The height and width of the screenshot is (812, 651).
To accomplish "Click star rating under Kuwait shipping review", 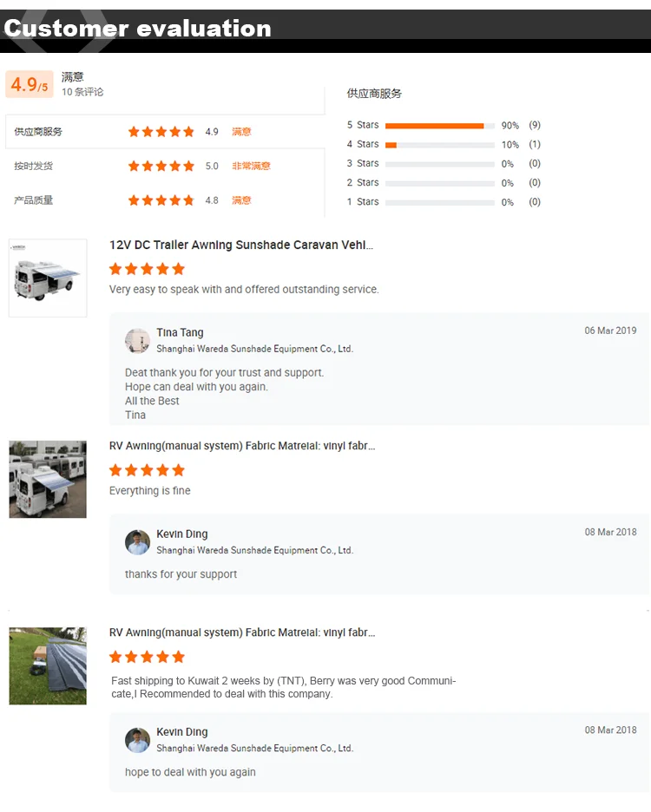I will tap(147, 657).
